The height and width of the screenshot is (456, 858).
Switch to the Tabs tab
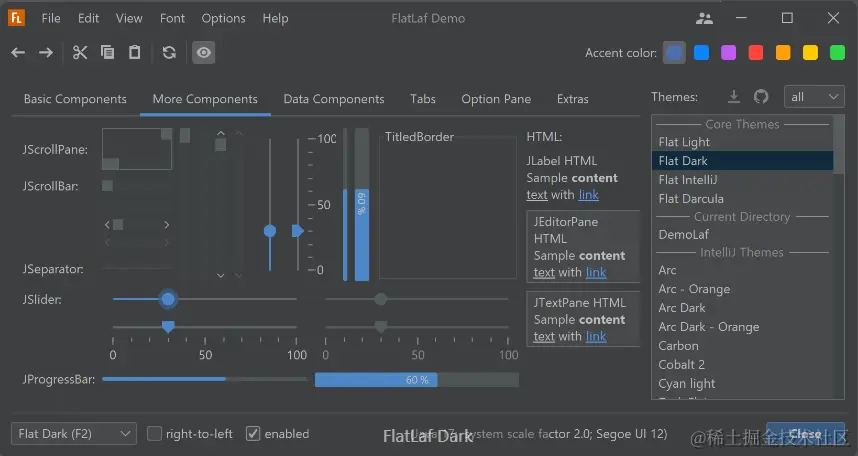click(x=423, y=99)
